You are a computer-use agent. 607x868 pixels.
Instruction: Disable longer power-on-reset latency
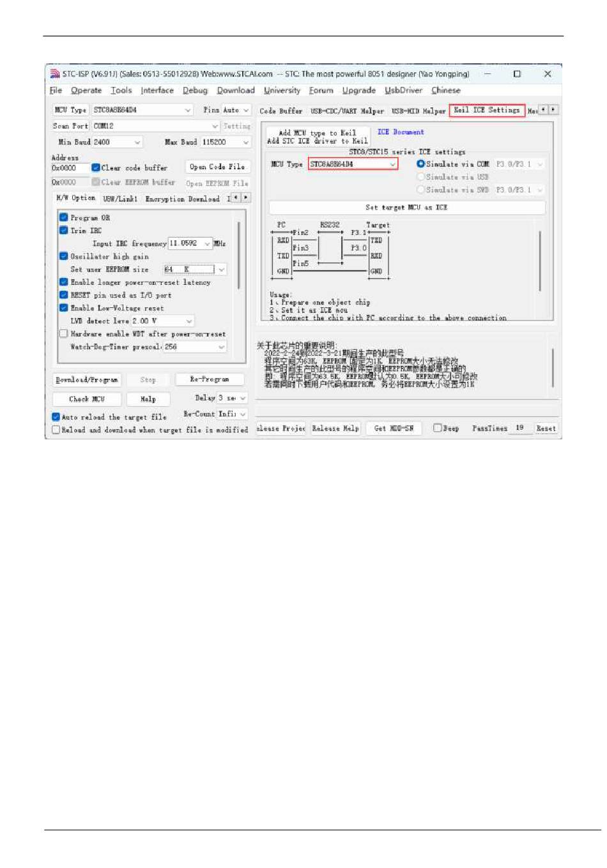[64, 282]
